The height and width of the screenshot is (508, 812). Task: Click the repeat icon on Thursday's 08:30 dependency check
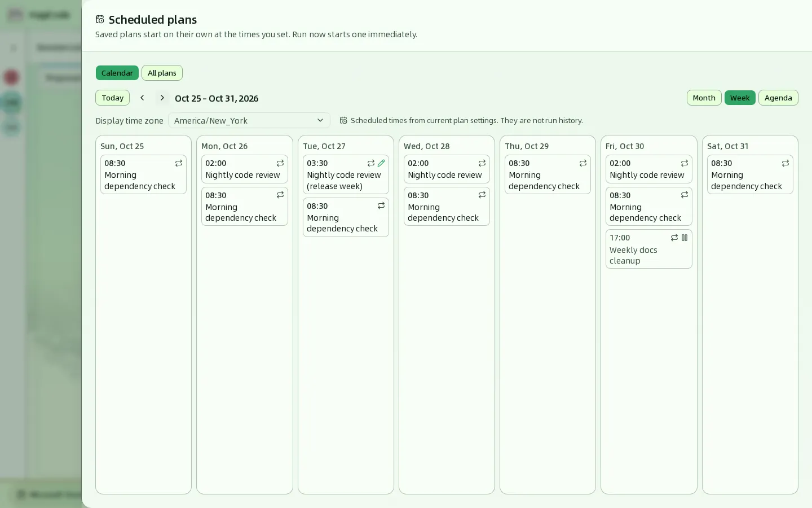tap(583, 163)
